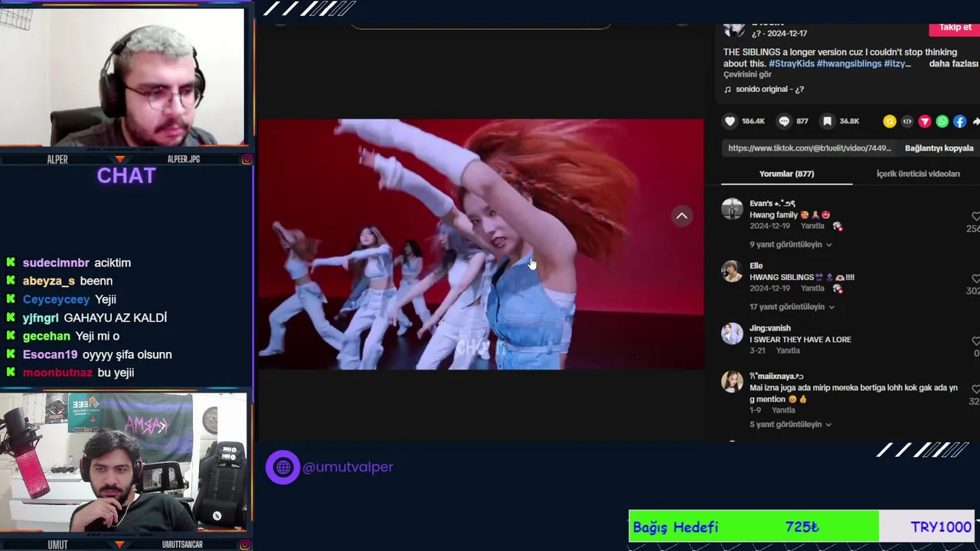
Task: Click the playing TikTok dance video
Action: 481,244
